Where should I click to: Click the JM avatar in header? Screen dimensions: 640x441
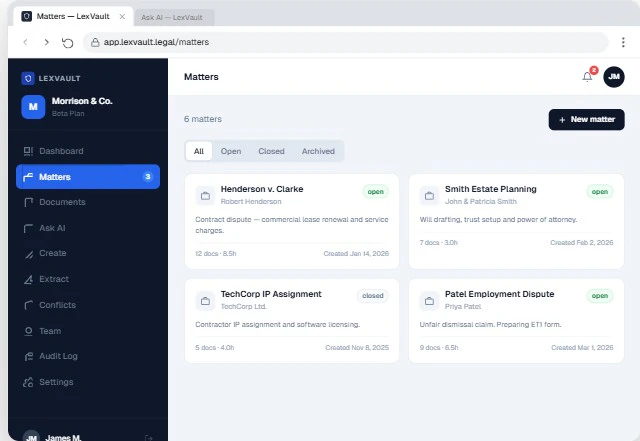click(x=614, y=77)
